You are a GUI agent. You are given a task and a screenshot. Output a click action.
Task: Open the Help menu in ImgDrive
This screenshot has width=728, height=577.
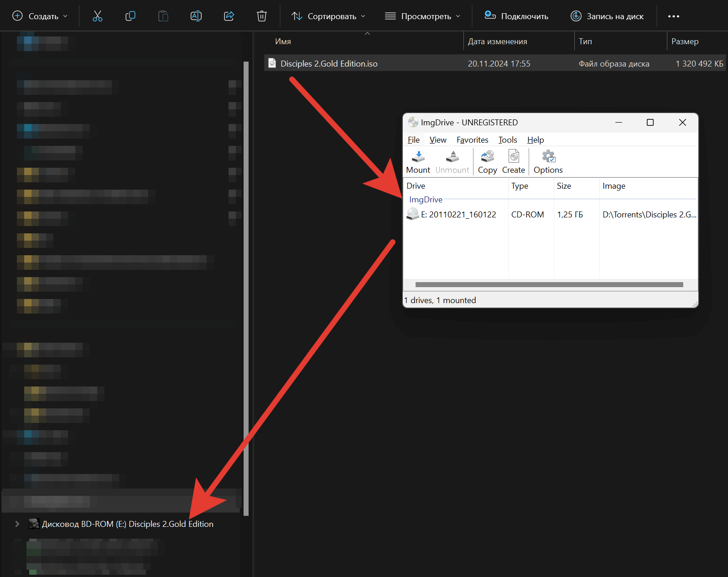[x=536, y=140]
